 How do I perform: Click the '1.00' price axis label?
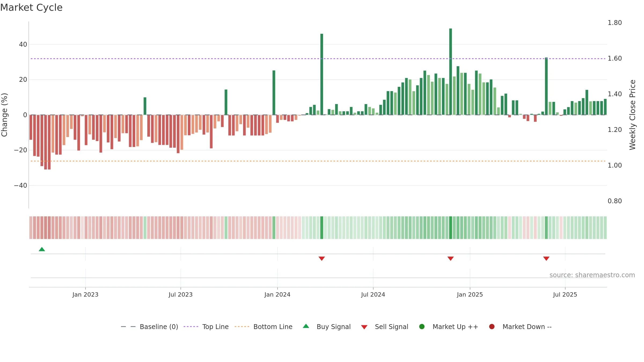click(615, 165)
